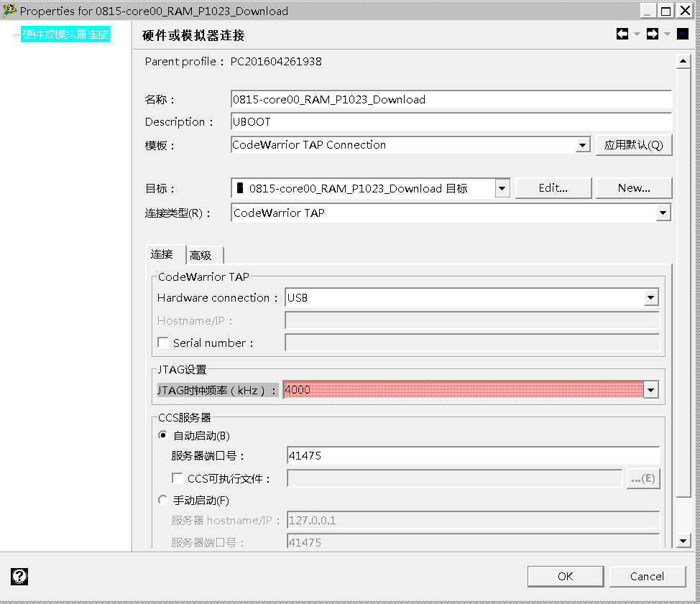
Task: Click the Parent profile text PC201604261938
Action: 276,62
